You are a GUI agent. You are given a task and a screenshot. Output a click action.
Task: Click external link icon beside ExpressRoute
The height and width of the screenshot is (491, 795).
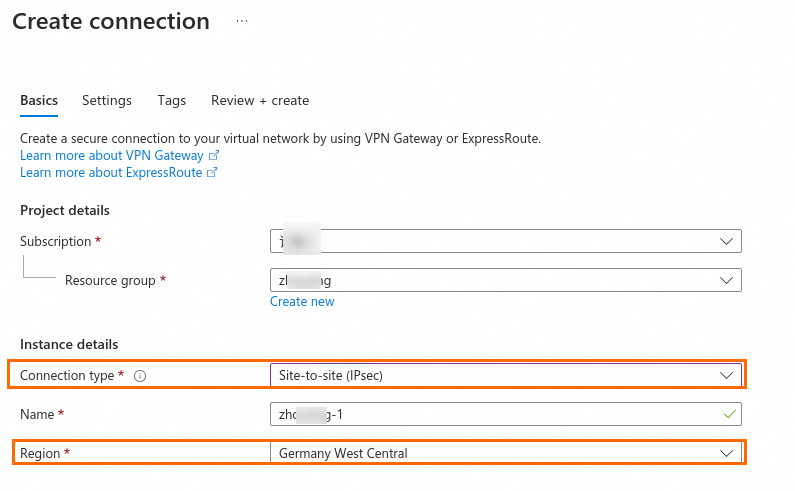212,173
